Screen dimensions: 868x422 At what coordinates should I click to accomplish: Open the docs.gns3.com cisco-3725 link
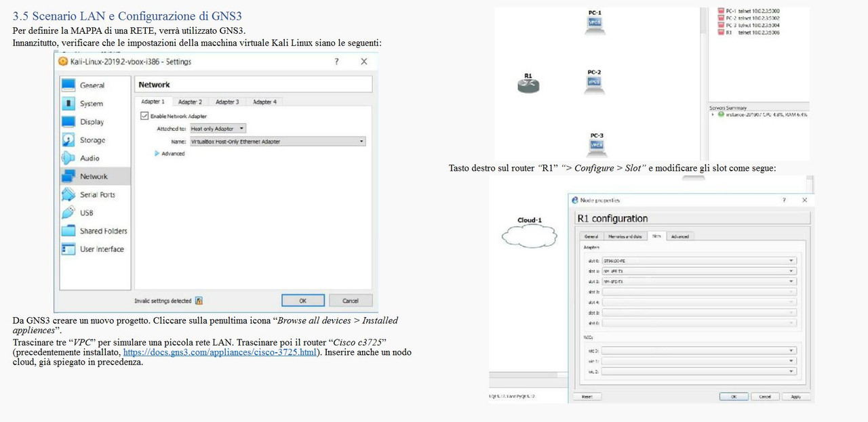point(220,352)
